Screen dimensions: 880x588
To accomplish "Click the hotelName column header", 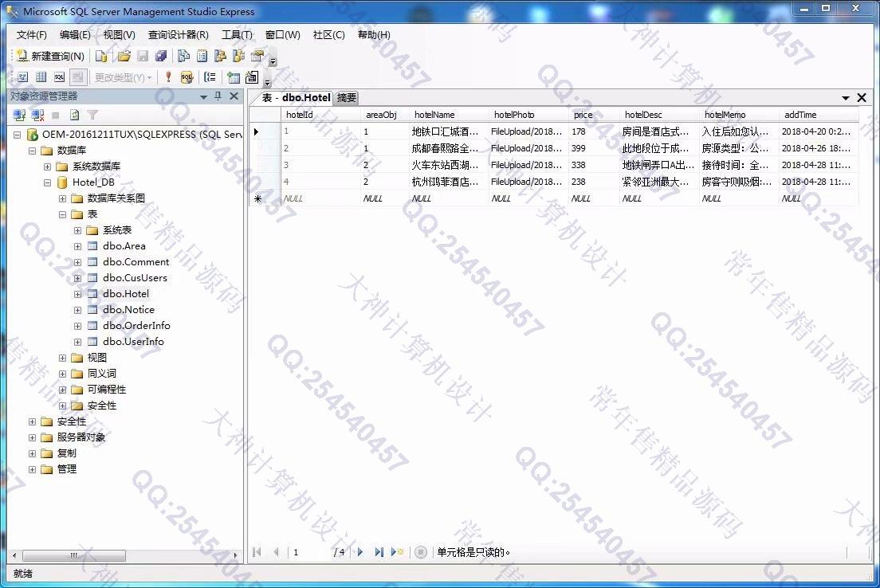I will point(449,115).
